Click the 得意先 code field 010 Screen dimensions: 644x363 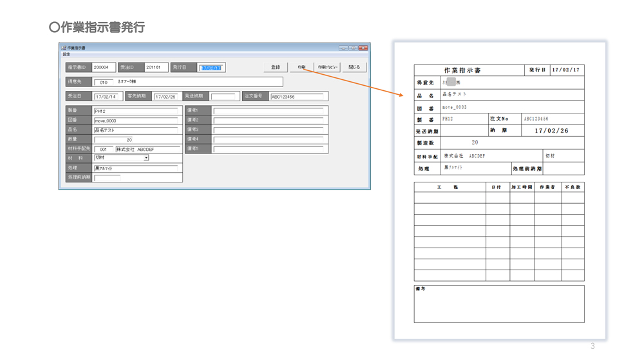click(x=103, y=83)
